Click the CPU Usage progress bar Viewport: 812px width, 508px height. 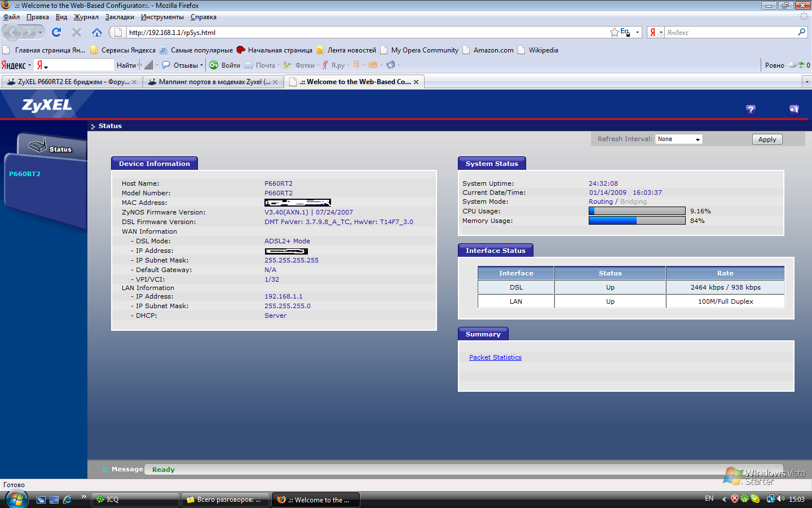(637, 211)
